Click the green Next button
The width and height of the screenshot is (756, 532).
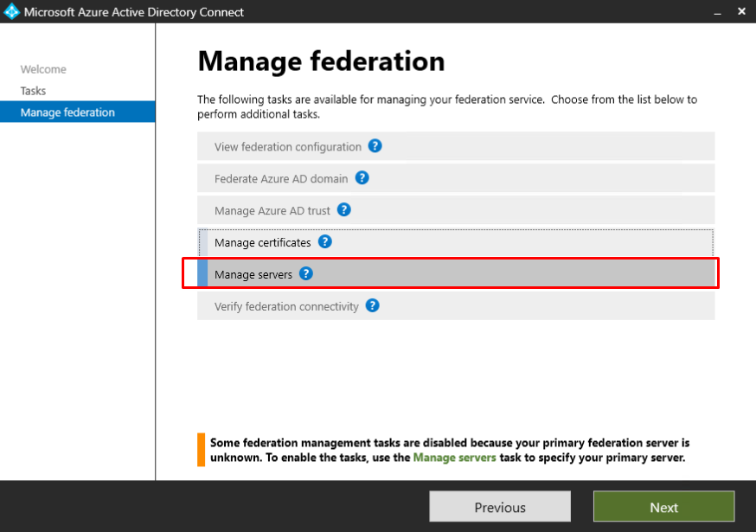pos(663,507)
